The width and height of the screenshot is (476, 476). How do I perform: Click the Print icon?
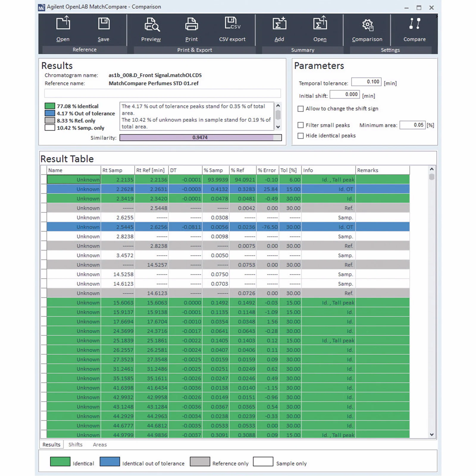pyautogui.click(x=191, y=24)
